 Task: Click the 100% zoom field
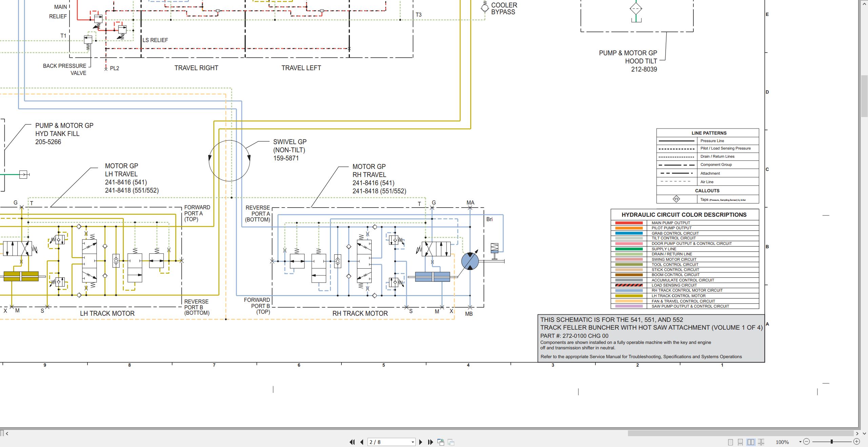[783, 442]
